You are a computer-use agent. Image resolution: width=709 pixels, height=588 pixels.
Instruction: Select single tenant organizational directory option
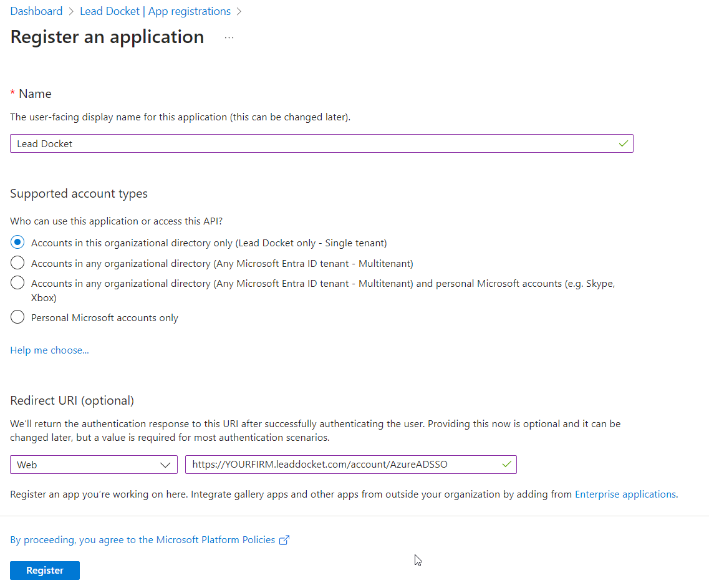[17, 243]
